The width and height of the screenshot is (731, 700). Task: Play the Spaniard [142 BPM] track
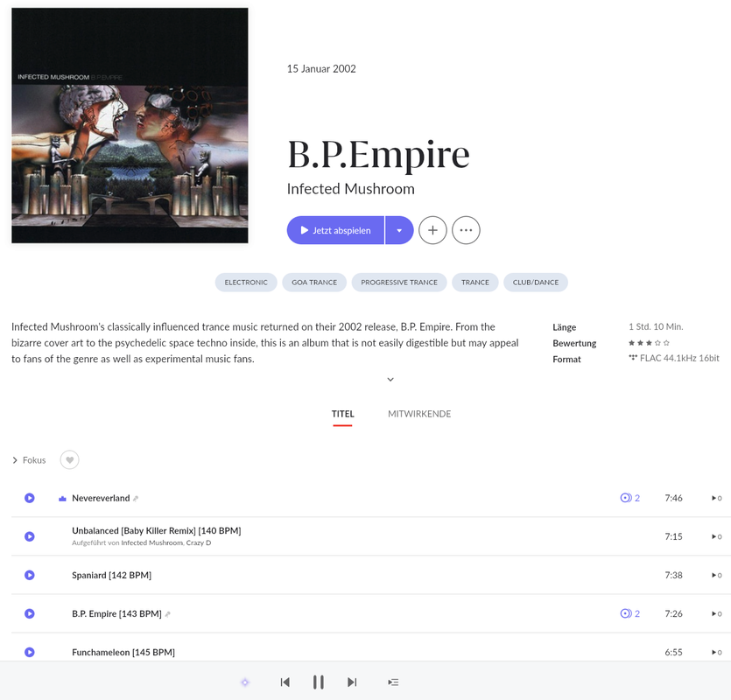(30, 575)
